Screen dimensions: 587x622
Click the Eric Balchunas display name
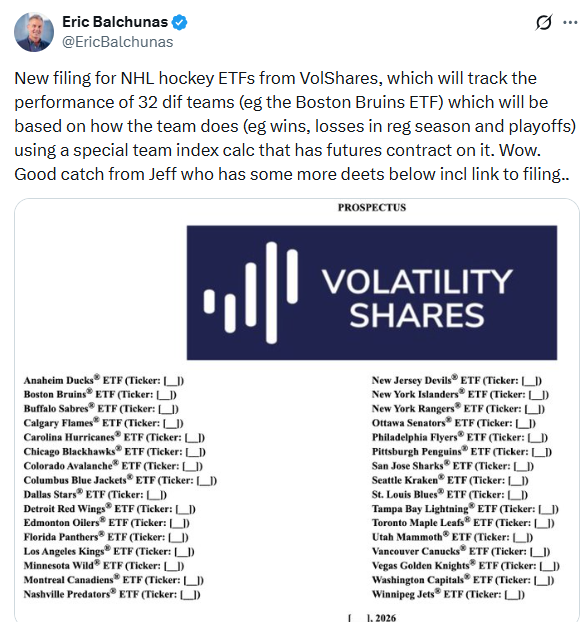tap(115, 22)
